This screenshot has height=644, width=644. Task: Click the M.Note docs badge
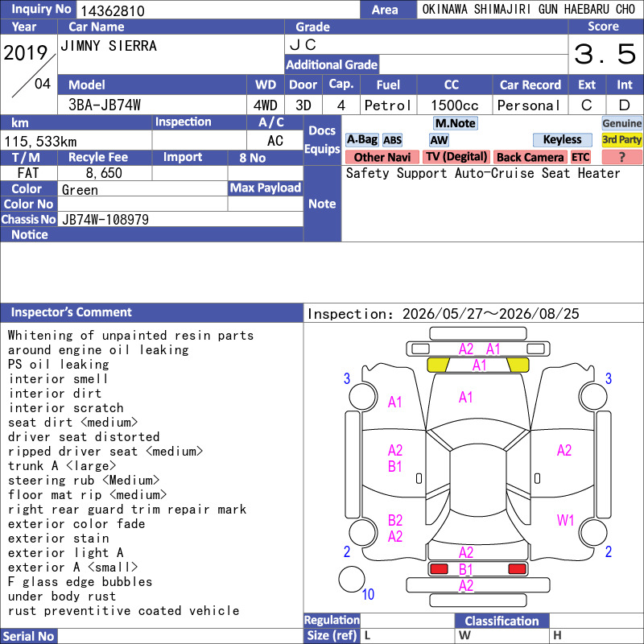click(x=456, y=123)
